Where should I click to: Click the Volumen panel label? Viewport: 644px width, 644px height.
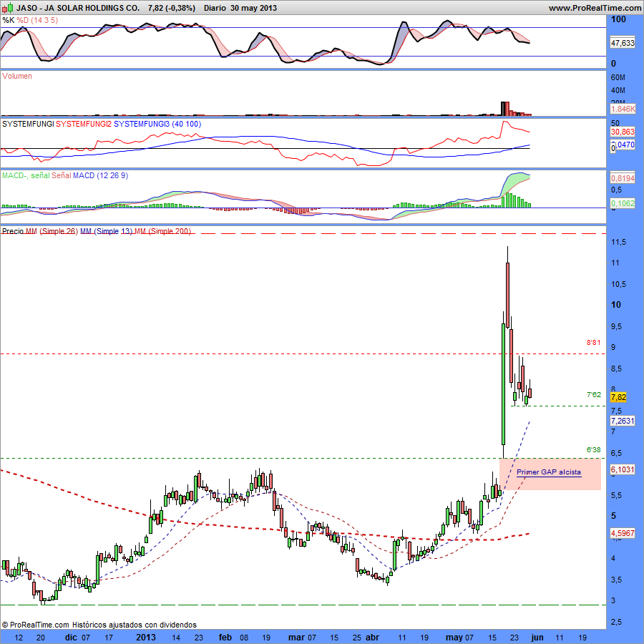17,76
